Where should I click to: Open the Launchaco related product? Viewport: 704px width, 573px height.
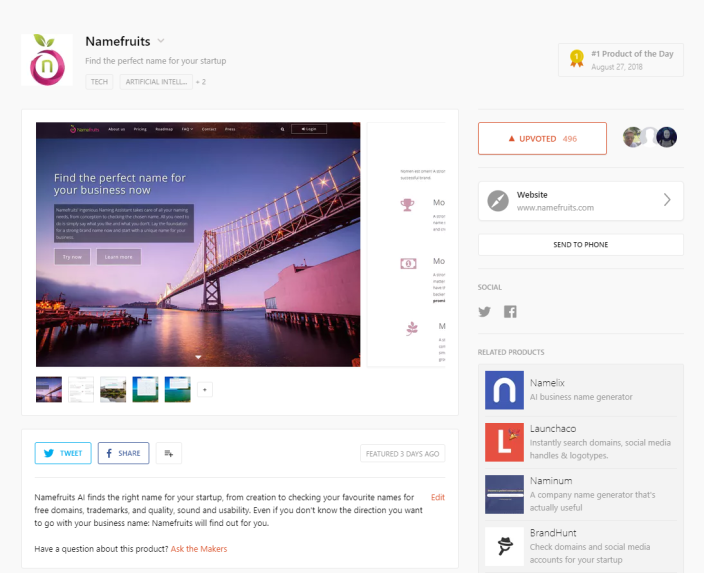click(581, 442)
